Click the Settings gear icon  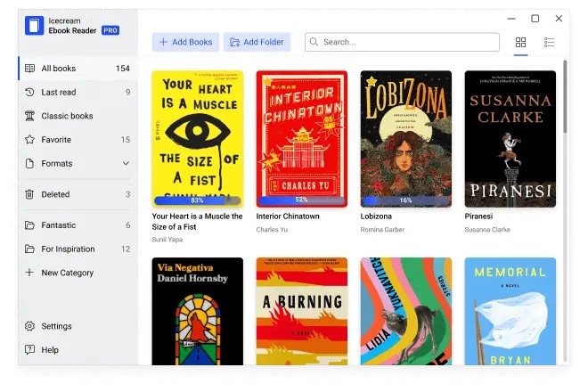coord(29,326)
